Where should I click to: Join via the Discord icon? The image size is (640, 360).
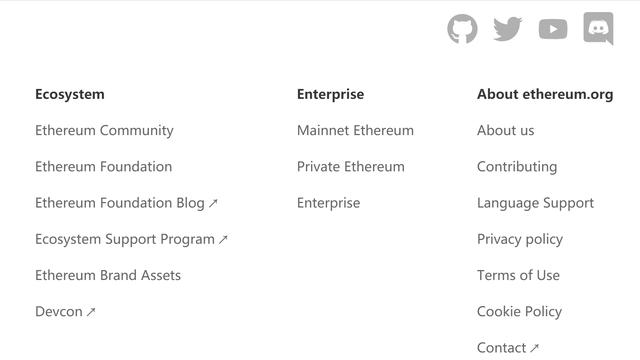598,29
